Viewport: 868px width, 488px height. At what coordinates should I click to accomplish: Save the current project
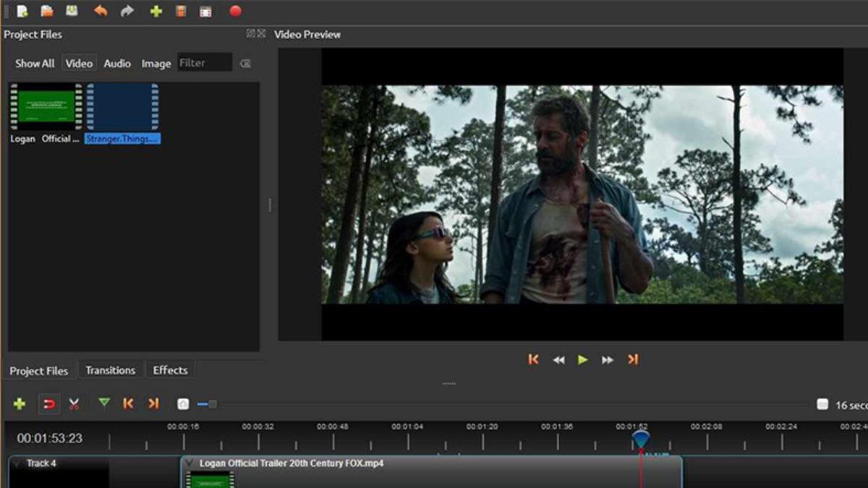tap(71, 12)
